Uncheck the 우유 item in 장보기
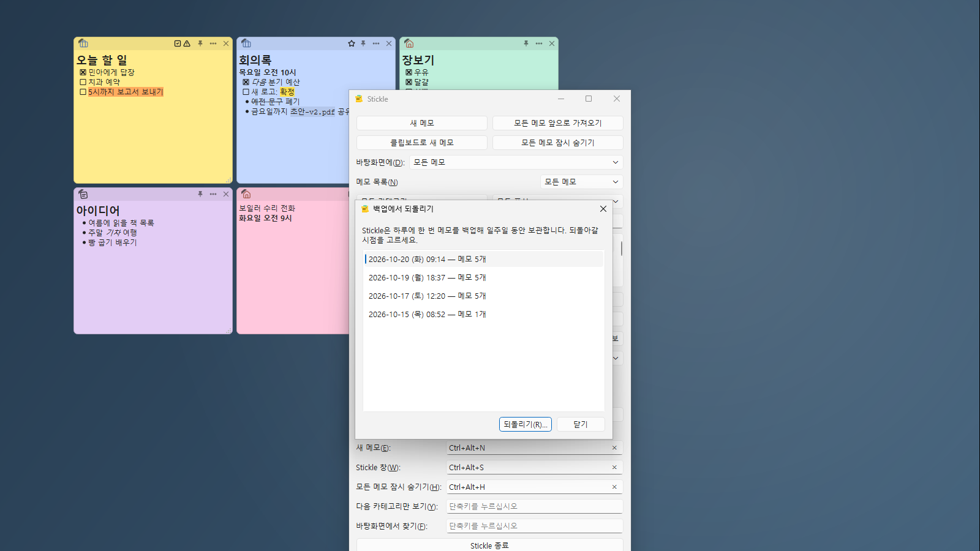The height and width of the screenshot is (551, 980). click(409, 72)
